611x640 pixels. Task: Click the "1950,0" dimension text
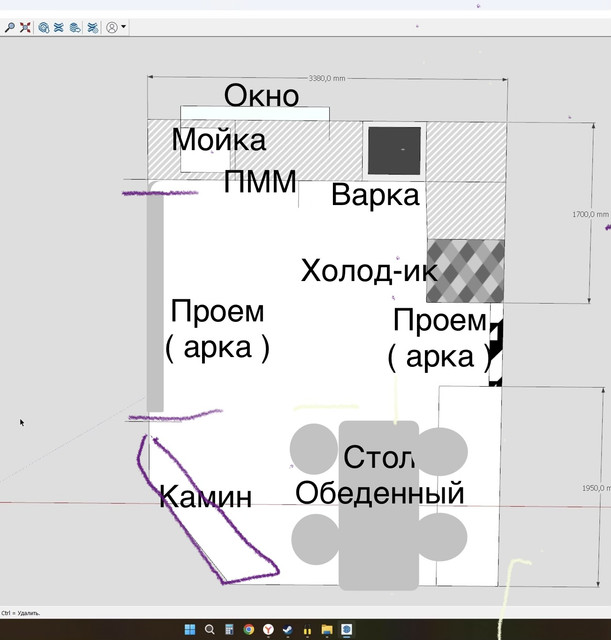point(596,488)
